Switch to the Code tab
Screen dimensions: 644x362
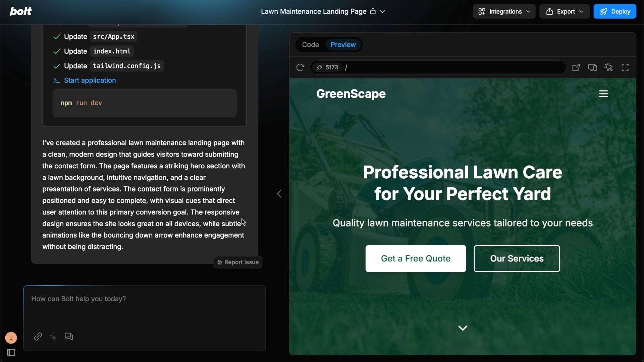310,45
